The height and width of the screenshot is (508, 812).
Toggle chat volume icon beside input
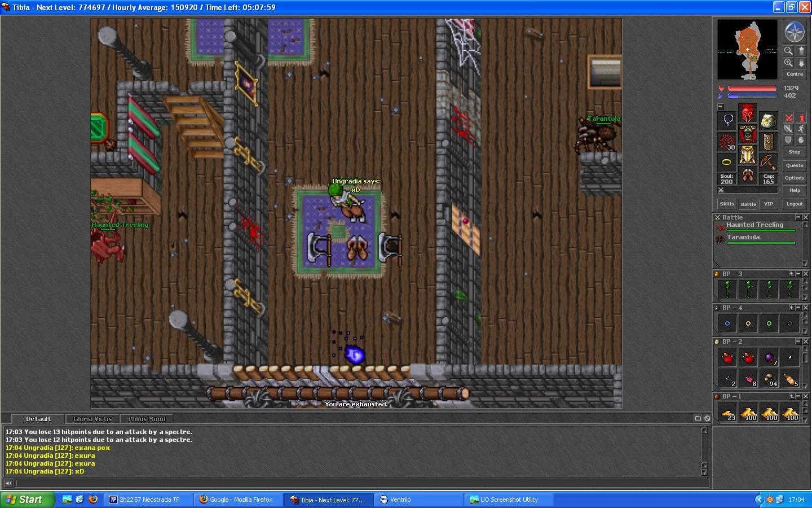8,483
